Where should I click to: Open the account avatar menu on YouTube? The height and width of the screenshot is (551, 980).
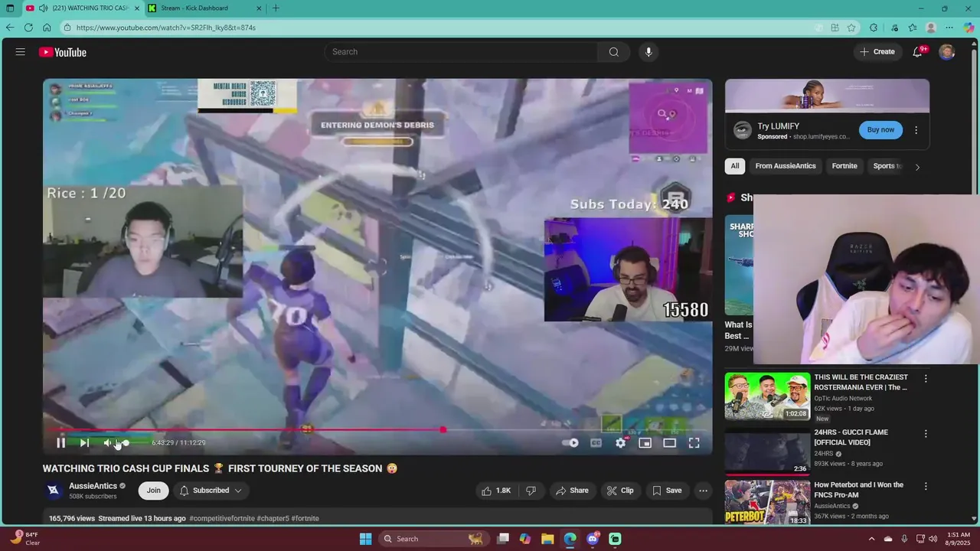[947, 52]
